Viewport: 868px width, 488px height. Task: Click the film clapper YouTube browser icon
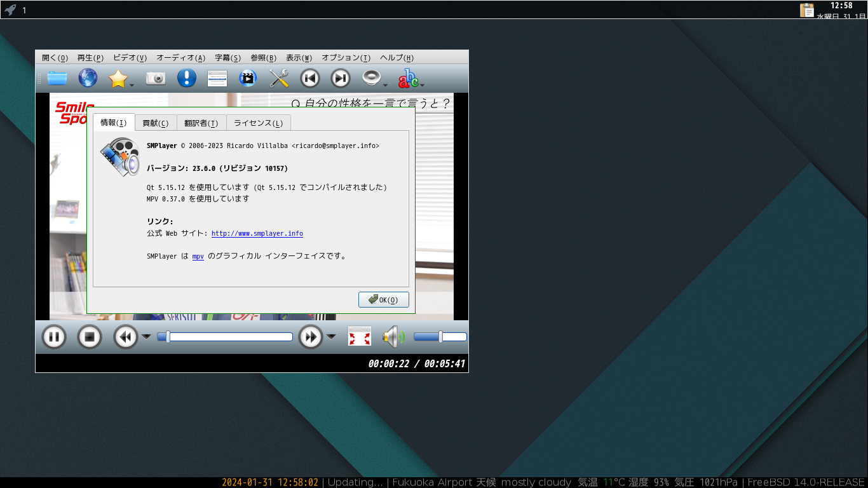coord(248,78)
